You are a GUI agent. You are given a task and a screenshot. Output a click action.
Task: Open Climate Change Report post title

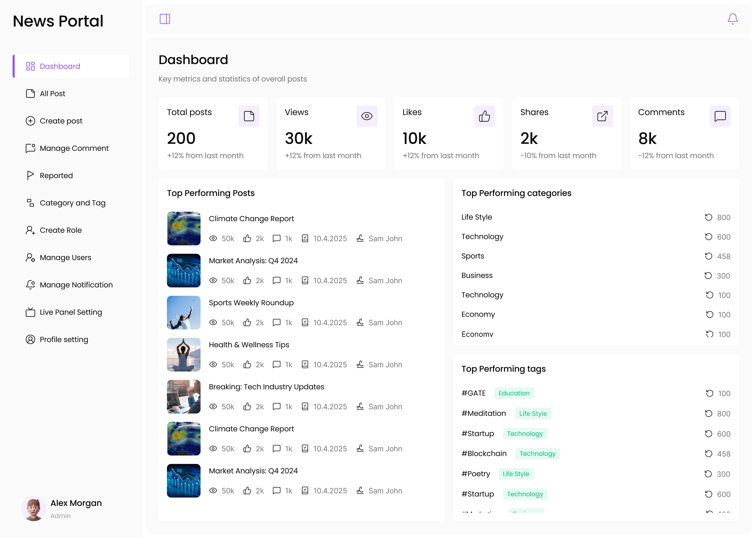(251, 219)
